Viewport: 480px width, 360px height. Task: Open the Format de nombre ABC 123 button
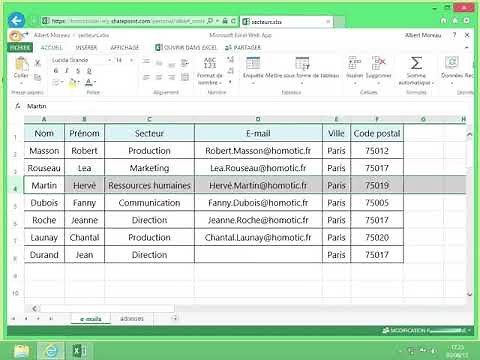pos(210,71)
